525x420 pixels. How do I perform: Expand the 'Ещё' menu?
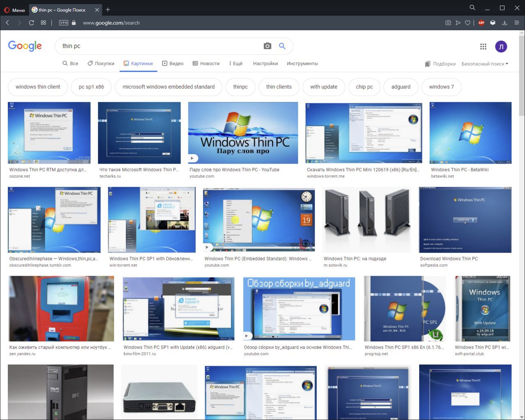coord(236,64)
